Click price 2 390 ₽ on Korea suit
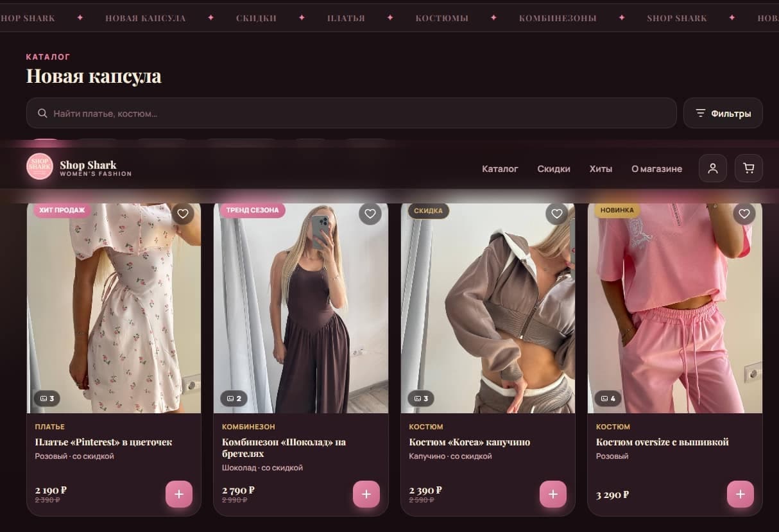 coord(425,490)
